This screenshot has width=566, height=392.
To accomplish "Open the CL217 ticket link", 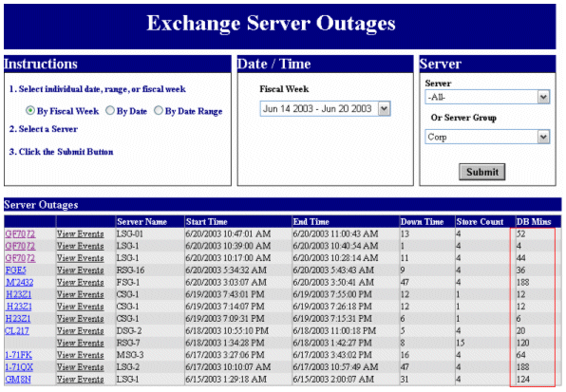I will click(17, 330).
